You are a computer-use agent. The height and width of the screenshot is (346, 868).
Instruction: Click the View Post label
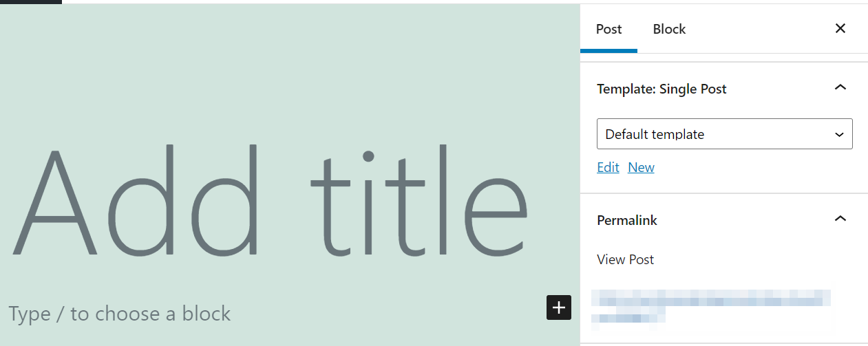(x=625, y=259)
